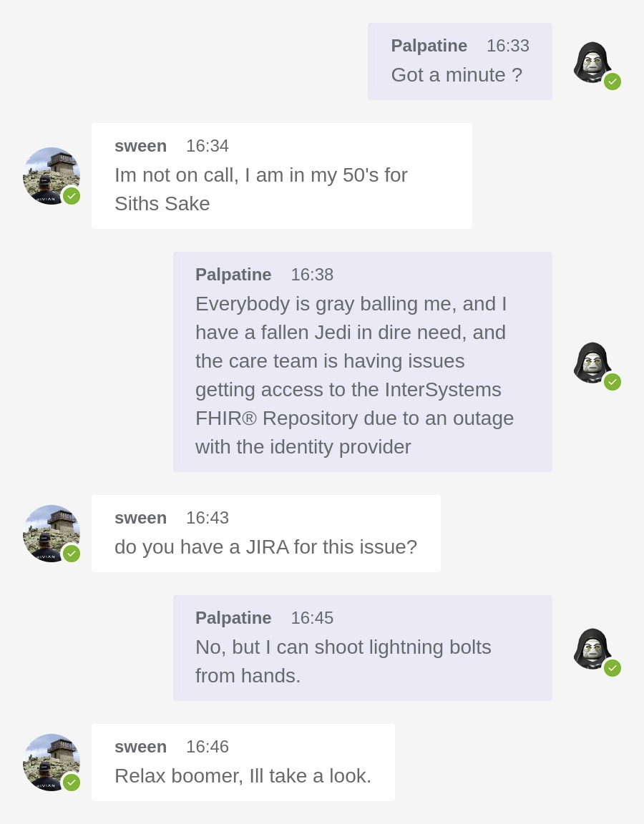Click the "Relax boomer, Ill take a look" text
The width and height of the screenshot is (644, 824).
click(x=243, y=775)
